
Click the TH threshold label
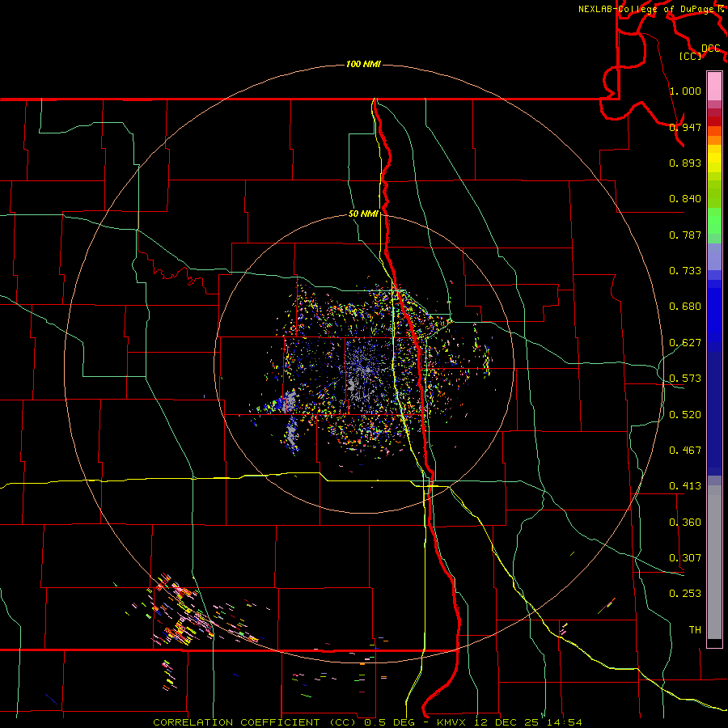pos(695,629)
